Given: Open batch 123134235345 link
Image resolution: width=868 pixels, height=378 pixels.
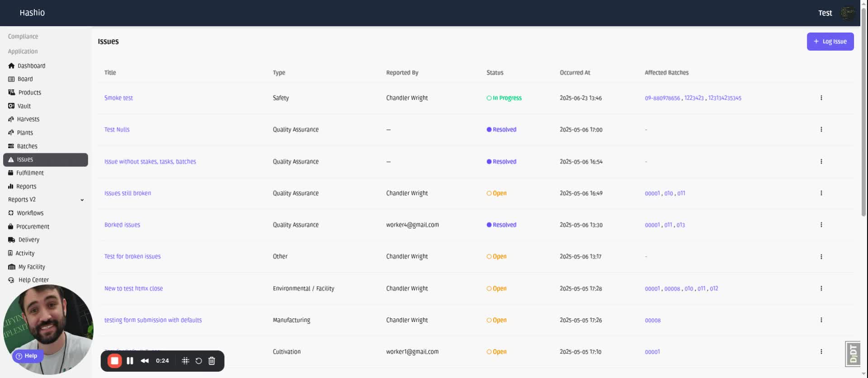Looking at the screenshot, I should (x=725, y=98).
